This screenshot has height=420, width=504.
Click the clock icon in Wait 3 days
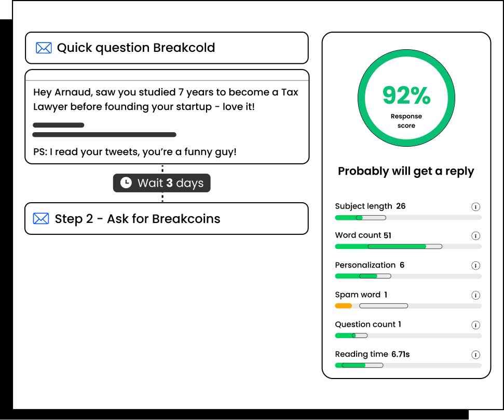pyautogui.click(x=126, y=183)
